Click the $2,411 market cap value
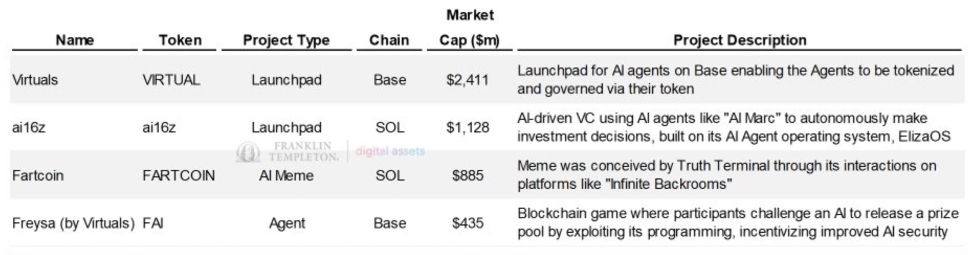 (467, 80)
